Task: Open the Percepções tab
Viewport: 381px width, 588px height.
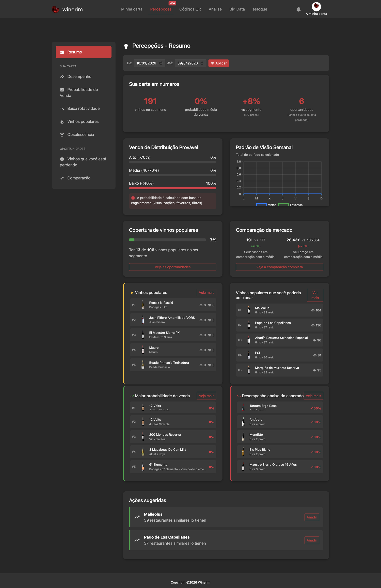Action: pyautogui.click(x=161, y=9)
